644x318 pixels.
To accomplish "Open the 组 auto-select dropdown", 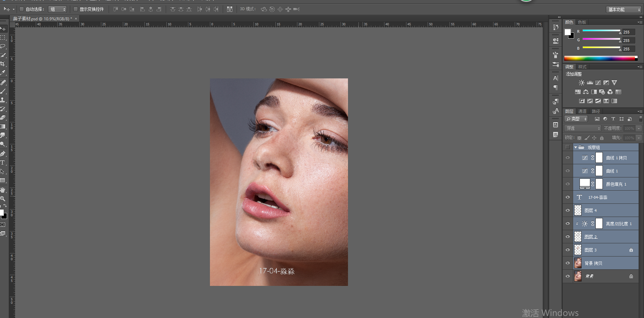I will (57, 9).
